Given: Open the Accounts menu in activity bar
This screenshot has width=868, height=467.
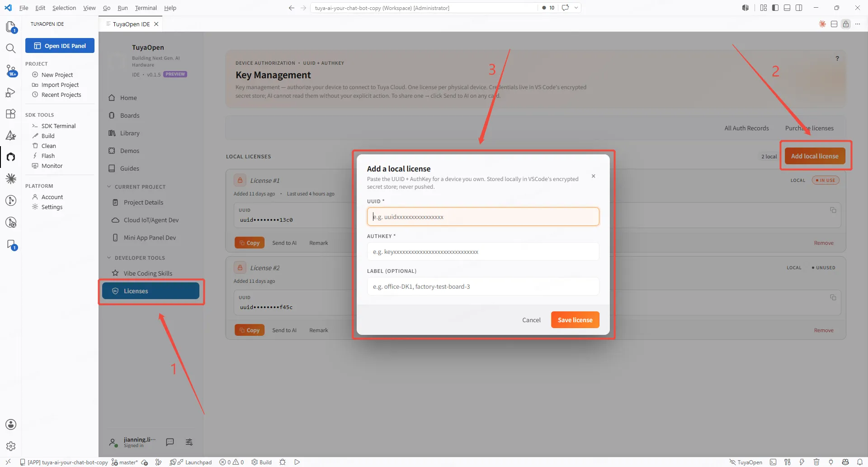Looking at the screenshot, I should tap(11, 424).
